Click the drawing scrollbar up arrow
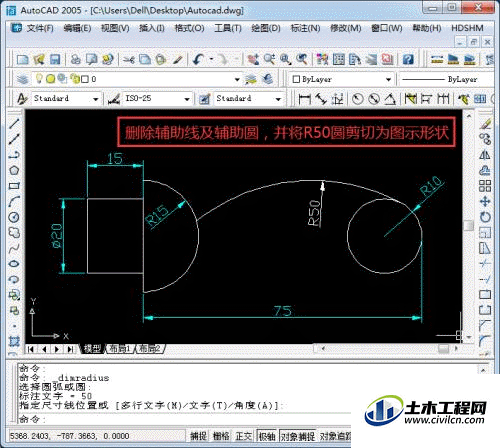The width and height of the screenshot is (500, 448). tap(469, 116)
